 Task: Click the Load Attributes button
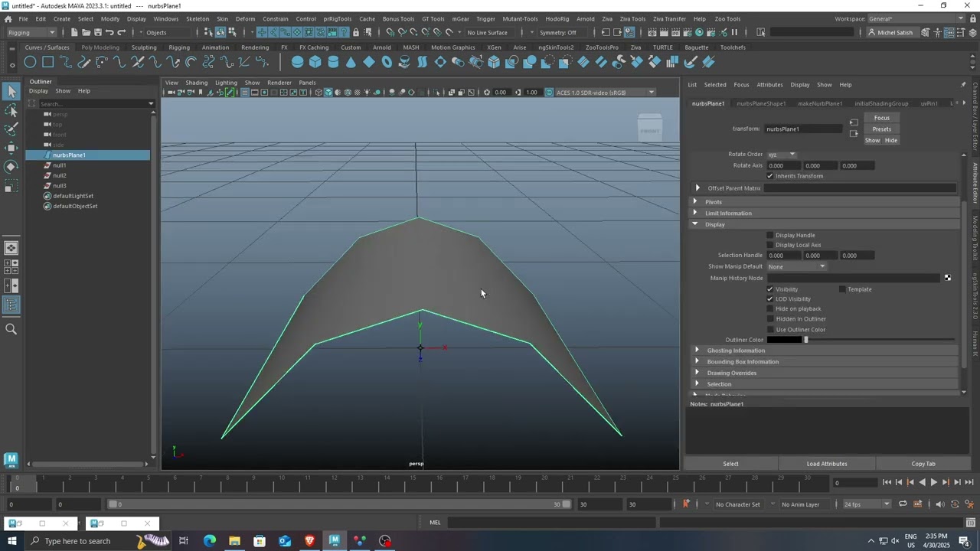[x=827, y=464]
